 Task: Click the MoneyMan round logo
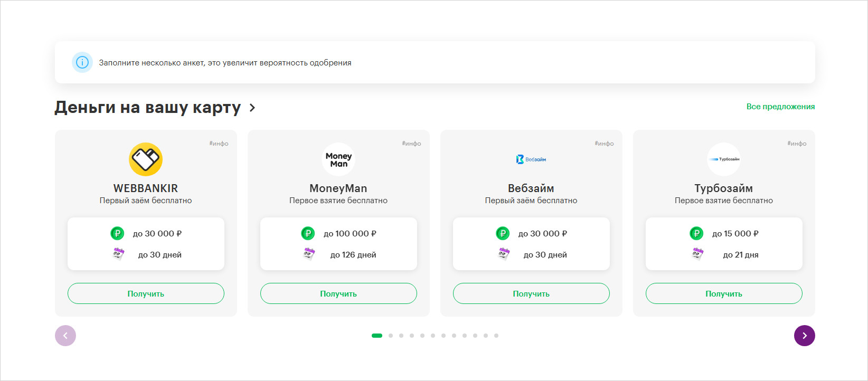click(x=338, y=159)
